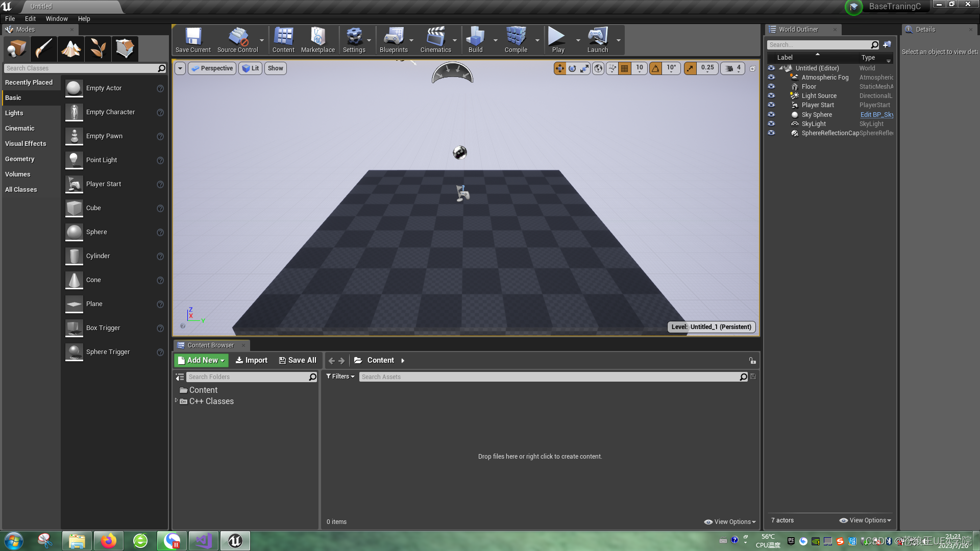Open the Marketplace from the toolbar
The image size is (980, 551).
(x=317, y=40)
